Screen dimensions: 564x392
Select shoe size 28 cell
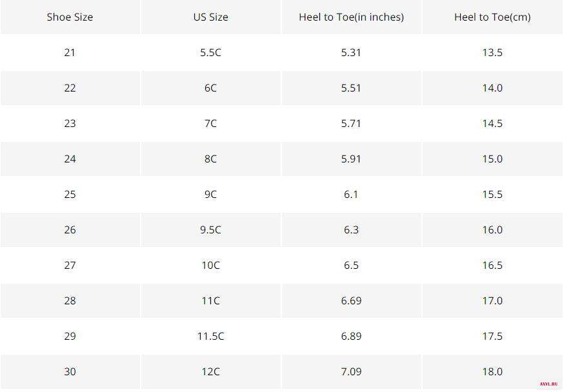click(x=70, y=300)
